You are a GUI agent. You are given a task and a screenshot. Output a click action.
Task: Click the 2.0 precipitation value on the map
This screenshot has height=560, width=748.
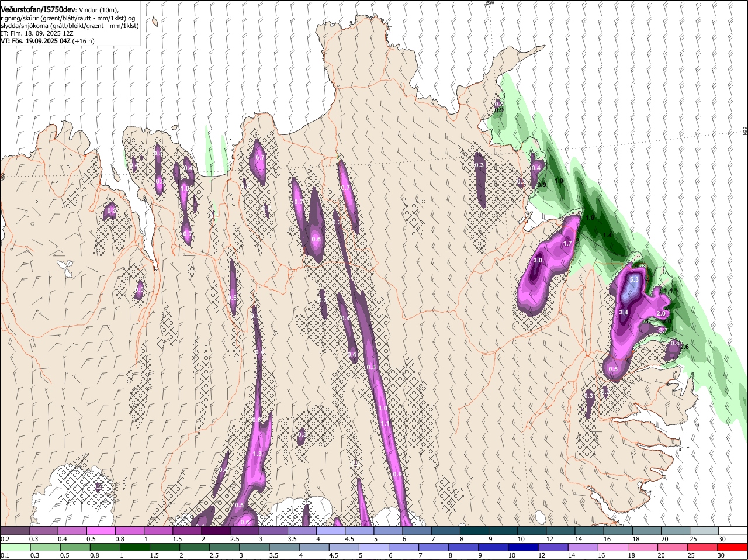click(662, 314)
